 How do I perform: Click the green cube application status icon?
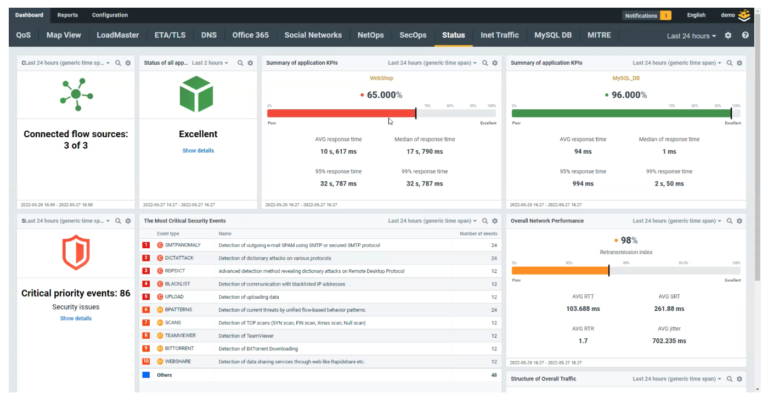[198, 97]
